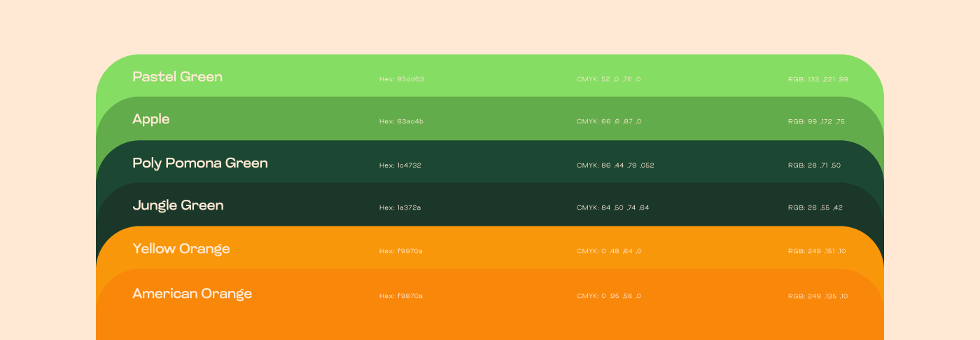Click the "RGB: 133 ,221 ,99" value

818,79
